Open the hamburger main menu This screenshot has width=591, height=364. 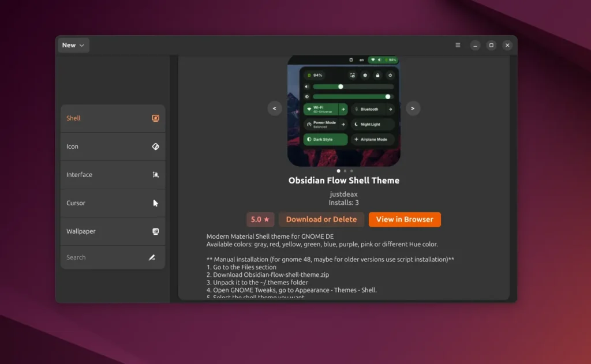point(458,45)
